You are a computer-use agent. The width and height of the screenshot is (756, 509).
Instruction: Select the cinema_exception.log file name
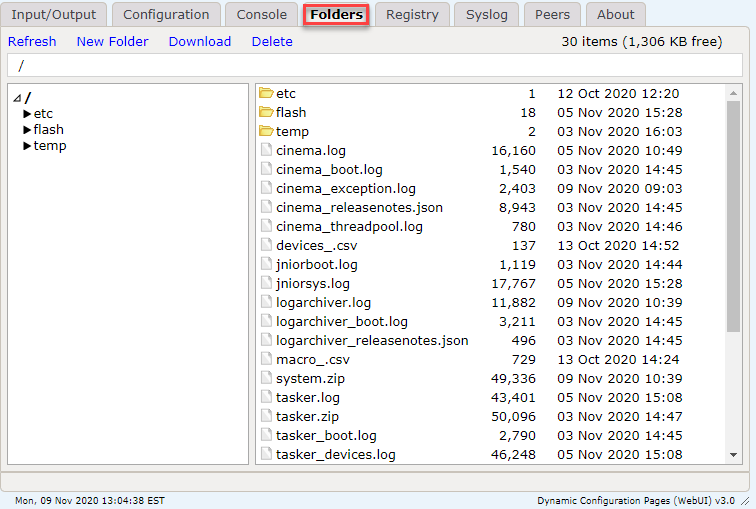click(346, 188)
